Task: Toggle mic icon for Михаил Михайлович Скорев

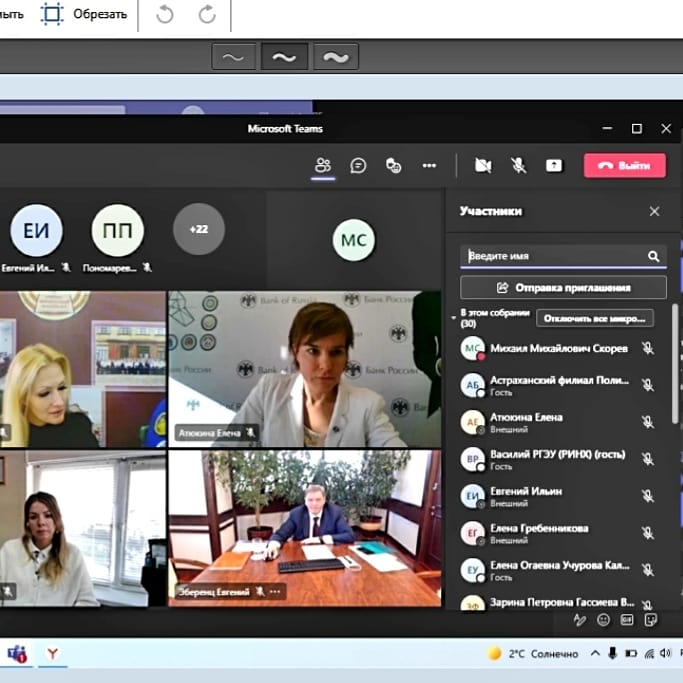Action: click(648, 348)
